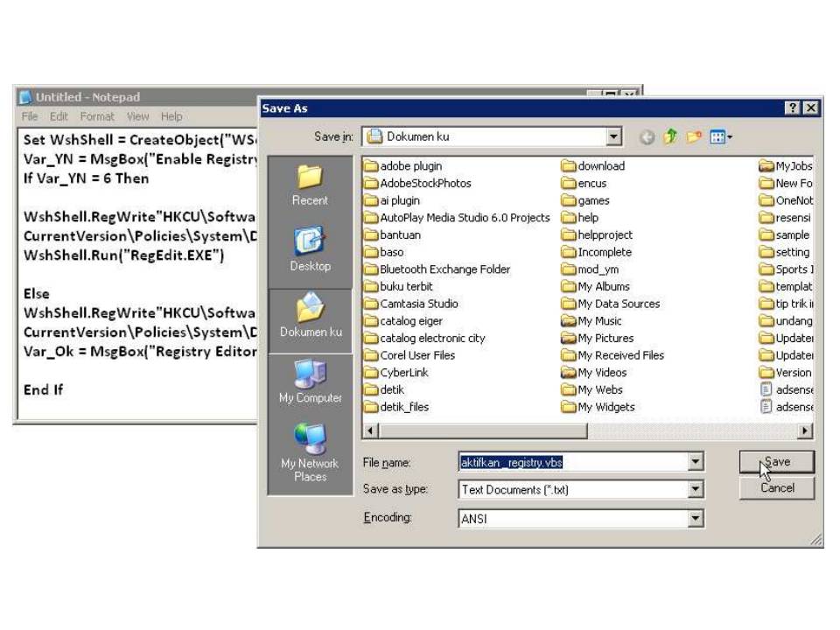The height and width of the screenshot is (630, 840).
Task: Select My Network Places in the sidebar
Action: coord(309,448)
